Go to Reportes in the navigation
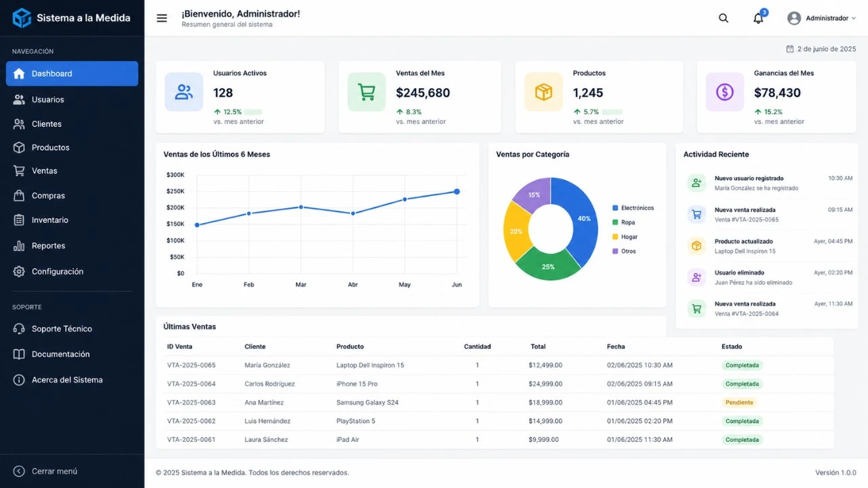868x488 pixels. click(48, 246)
